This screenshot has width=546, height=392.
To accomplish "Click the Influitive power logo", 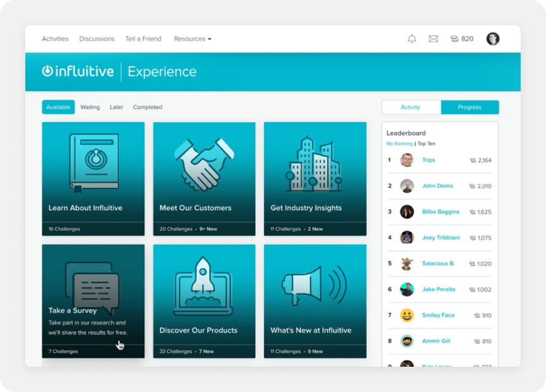I will [x=47, y=71].
